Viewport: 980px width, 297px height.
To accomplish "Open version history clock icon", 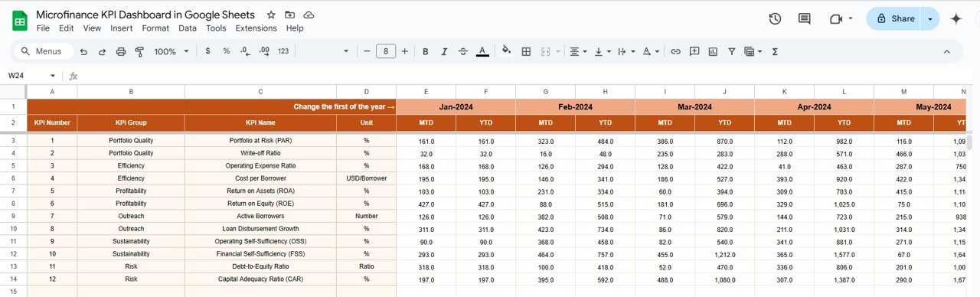I will pyautogui.click(x=775, y=18).
